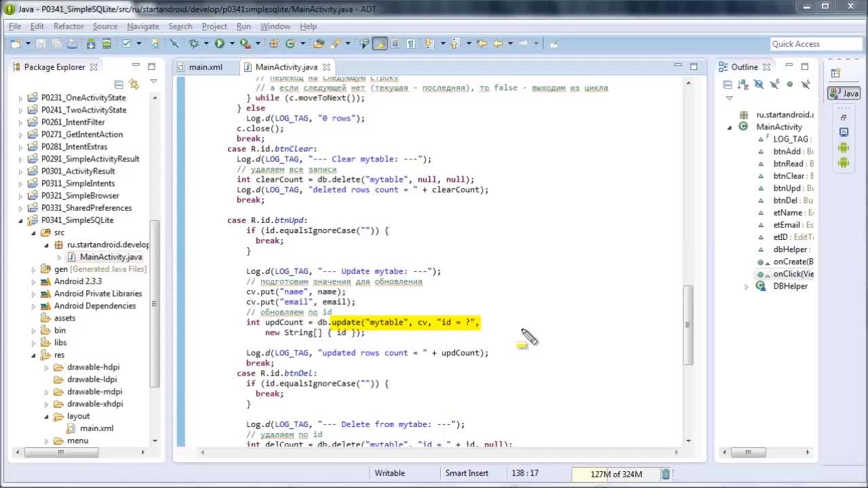Expand the P0231_OneActivityState project

[20, 98]
